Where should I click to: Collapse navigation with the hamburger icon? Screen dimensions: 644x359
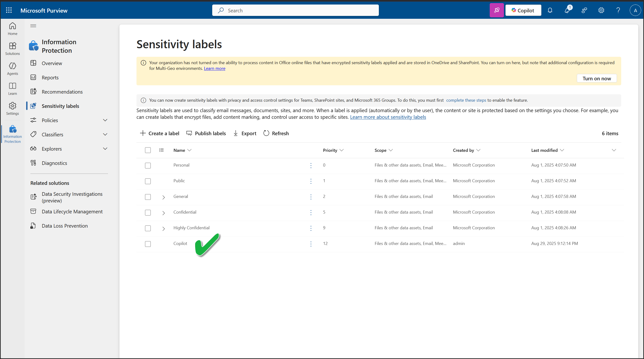[x=33, y=26]
